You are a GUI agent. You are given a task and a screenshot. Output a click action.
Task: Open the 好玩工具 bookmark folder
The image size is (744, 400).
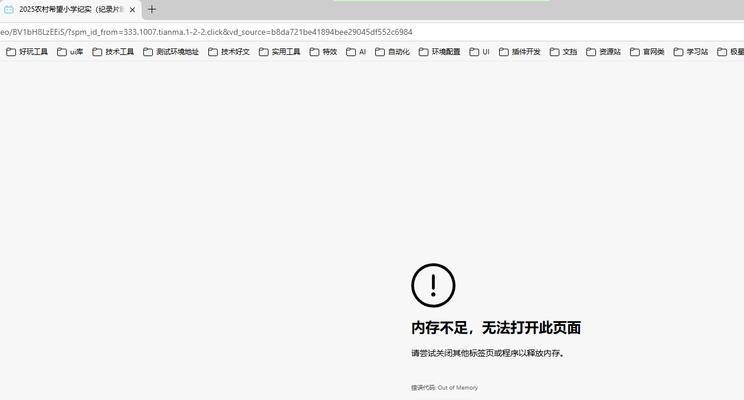(x=27, y=52)
